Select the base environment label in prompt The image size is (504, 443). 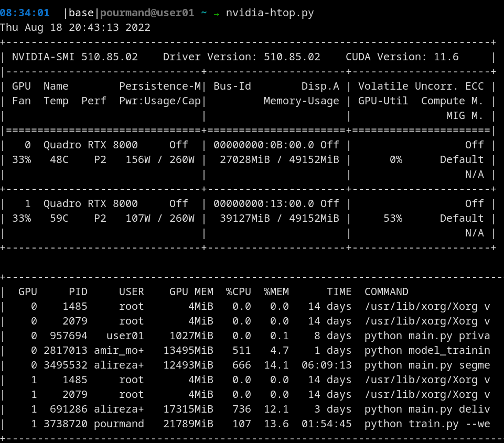(81, 13)
